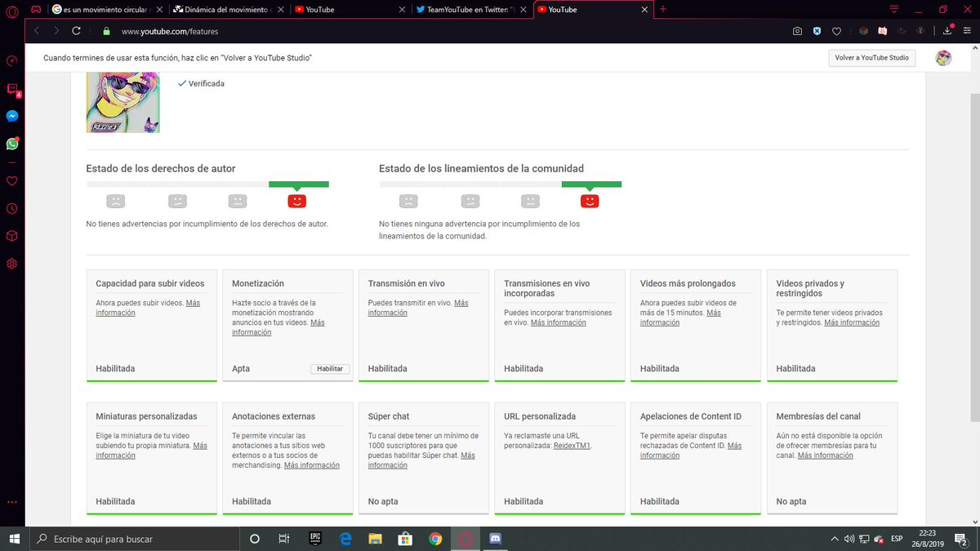Click 'Apta' status in Monetización card

(241, 369)
